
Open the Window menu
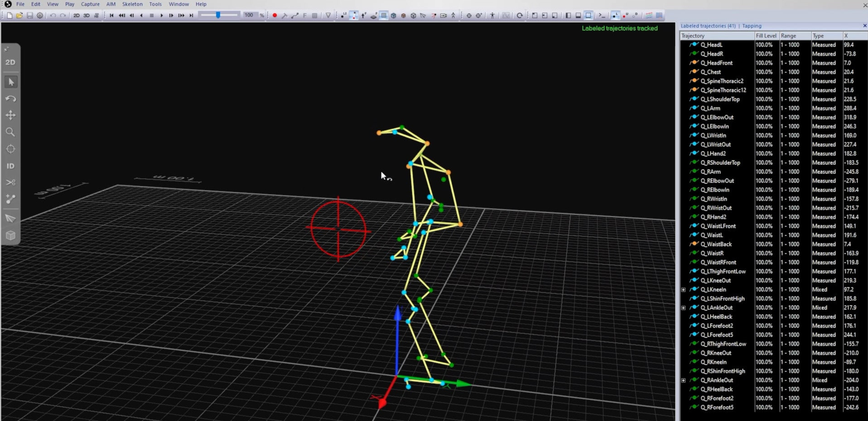[179, 4]
